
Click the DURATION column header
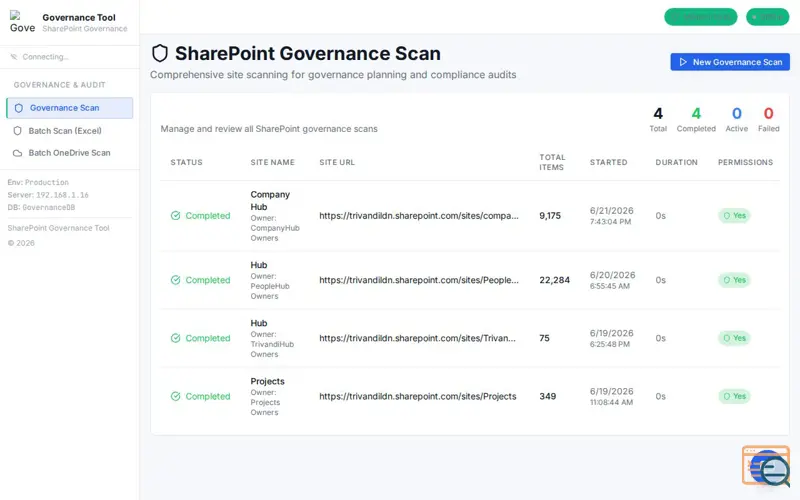click(677, 162)
